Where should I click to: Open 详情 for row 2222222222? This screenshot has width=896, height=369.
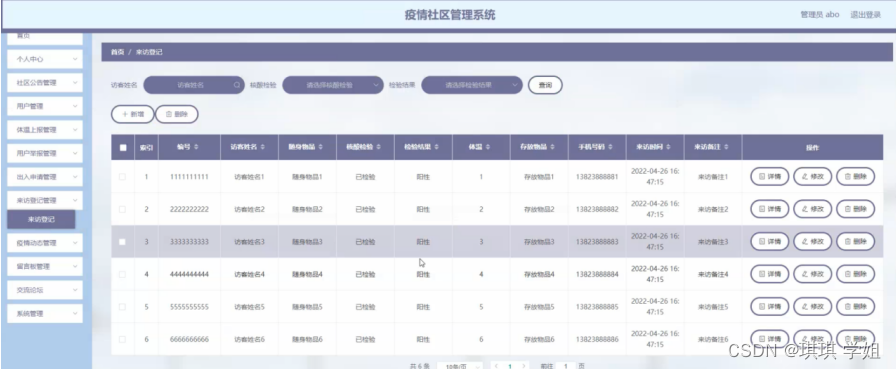(769, 210)
